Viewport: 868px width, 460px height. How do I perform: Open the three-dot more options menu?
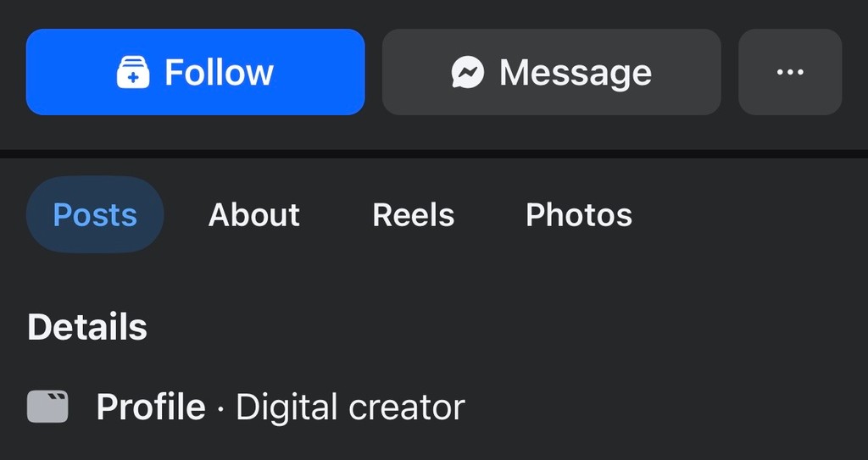point(790,72)
